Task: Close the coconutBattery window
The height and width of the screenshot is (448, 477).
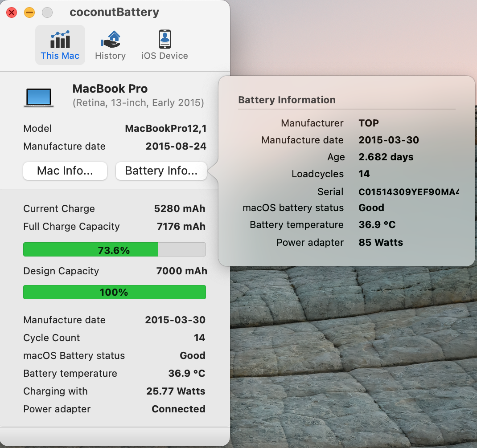Action: pos(12,12)
